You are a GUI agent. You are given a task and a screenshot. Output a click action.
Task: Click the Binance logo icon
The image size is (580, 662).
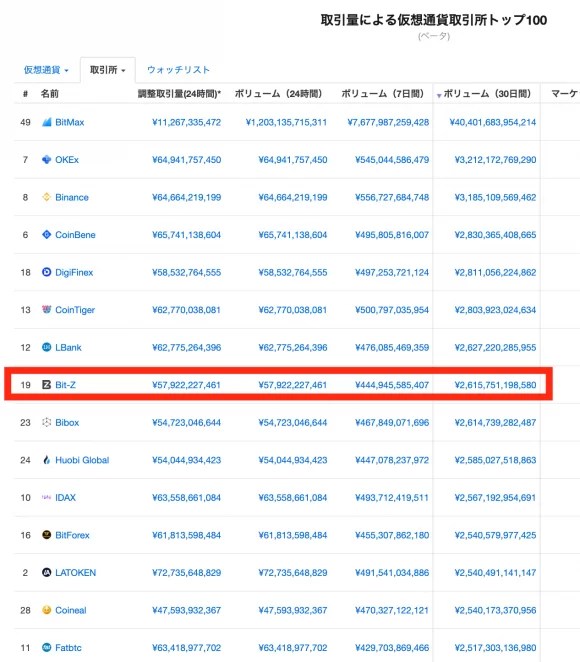[46, 197]
